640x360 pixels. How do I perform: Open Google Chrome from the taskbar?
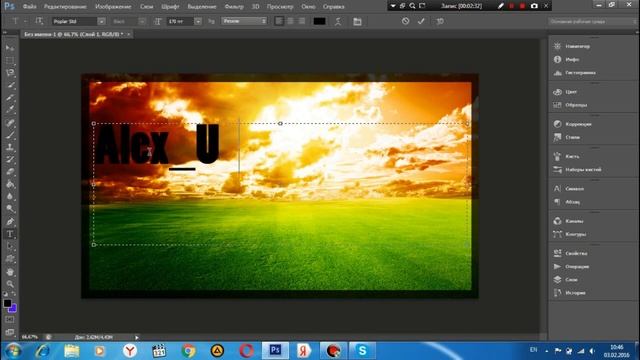188,351
